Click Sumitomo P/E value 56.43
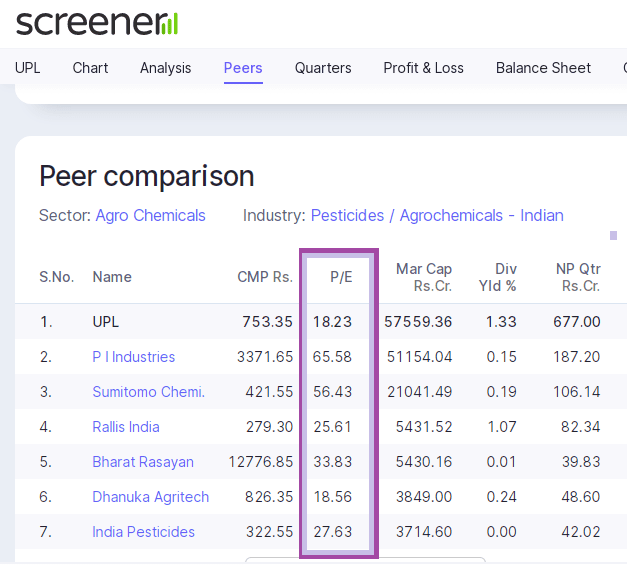This screenshot has width=627, height=565. click(332, 392)
